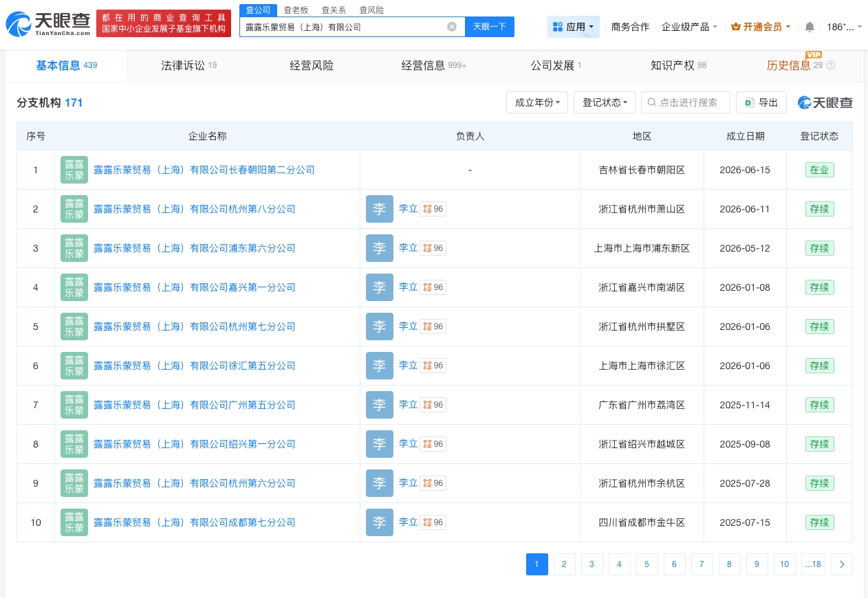Image resolution: width=868 pixels, height=598 pixels.
Task: Select the 查关系 search tab
Action: point(334,10)
